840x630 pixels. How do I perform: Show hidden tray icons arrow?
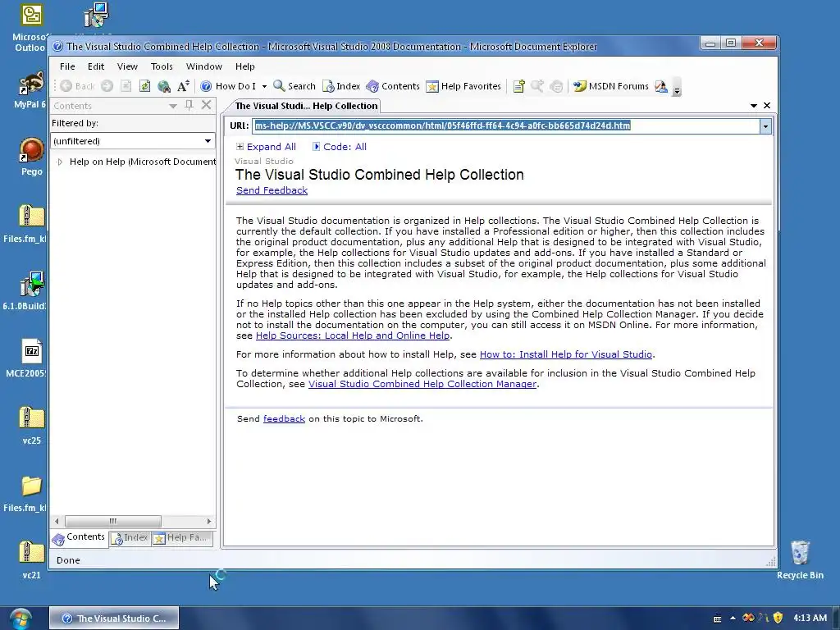point(733,619)
